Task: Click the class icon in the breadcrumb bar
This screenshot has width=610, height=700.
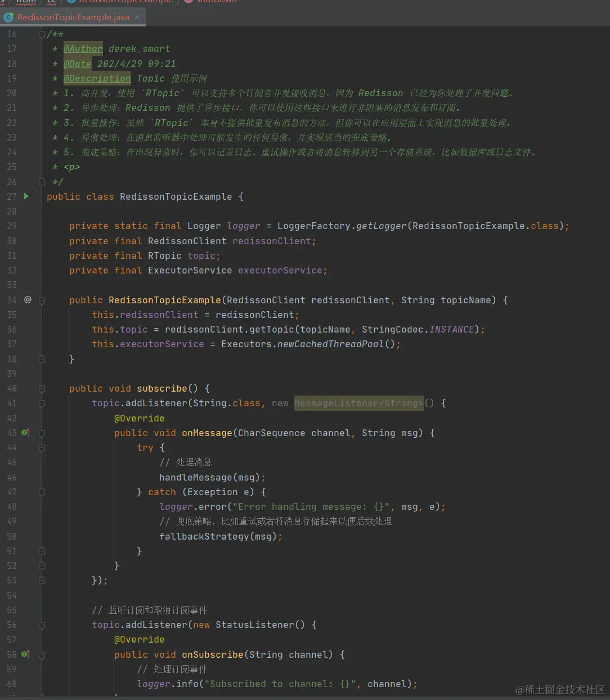Action: pos(72,2)
